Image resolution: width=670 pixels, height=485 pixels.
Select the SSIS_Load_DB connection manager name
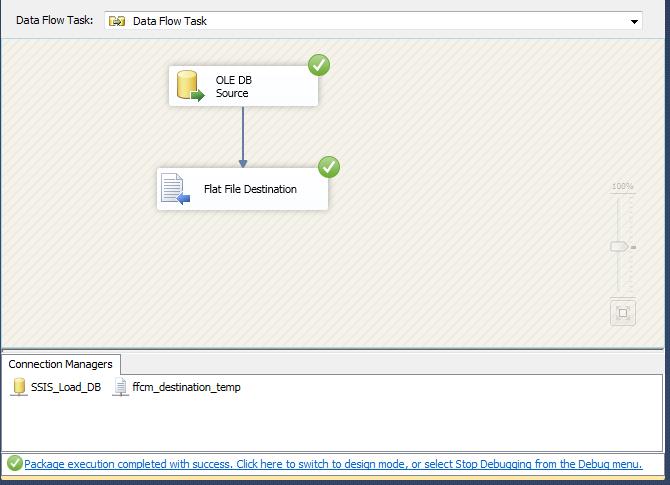point(66,387)
